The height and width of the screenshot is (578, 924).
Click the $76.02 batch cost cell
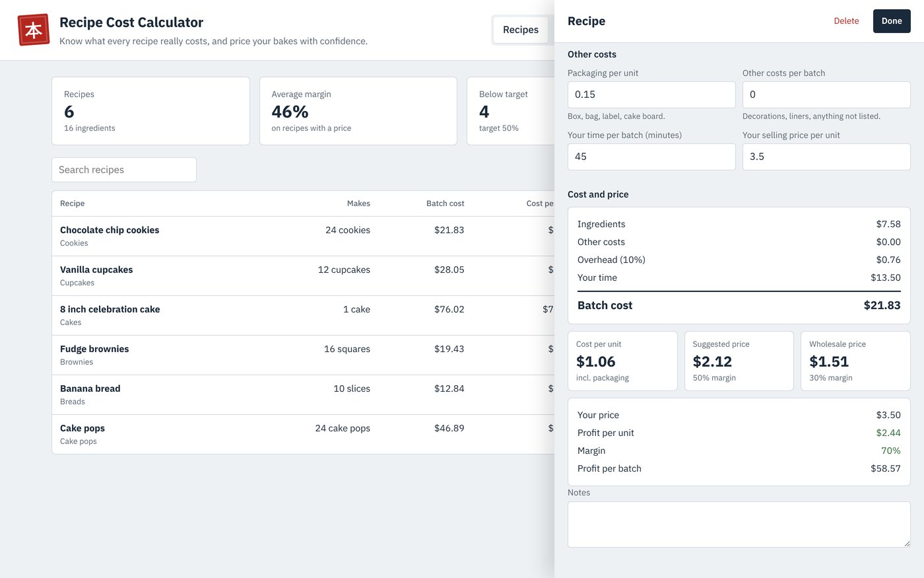pyautogui.click(x=449, y=309)
